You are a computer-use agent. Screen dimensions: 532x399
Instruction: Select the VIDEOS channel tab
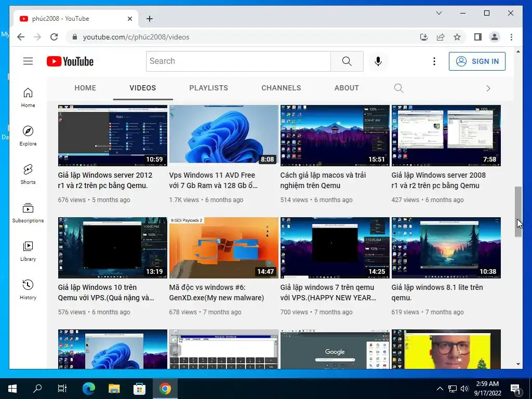[142, 88]
